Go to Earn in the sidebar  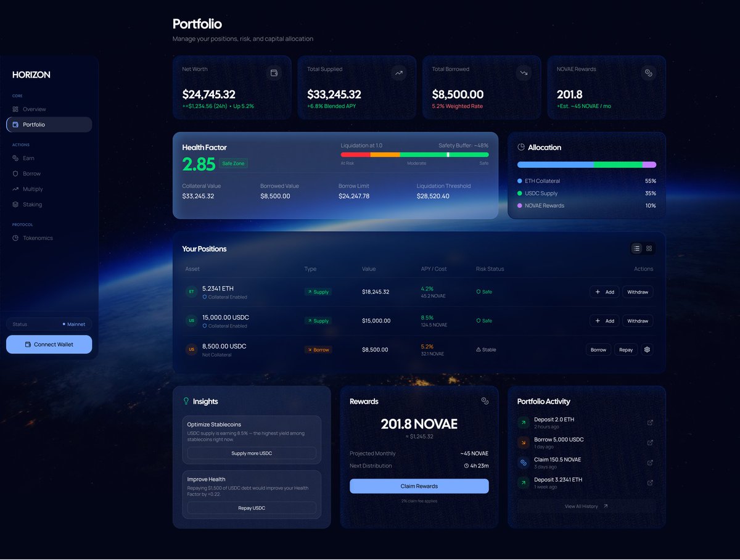[x=49, y=158]
